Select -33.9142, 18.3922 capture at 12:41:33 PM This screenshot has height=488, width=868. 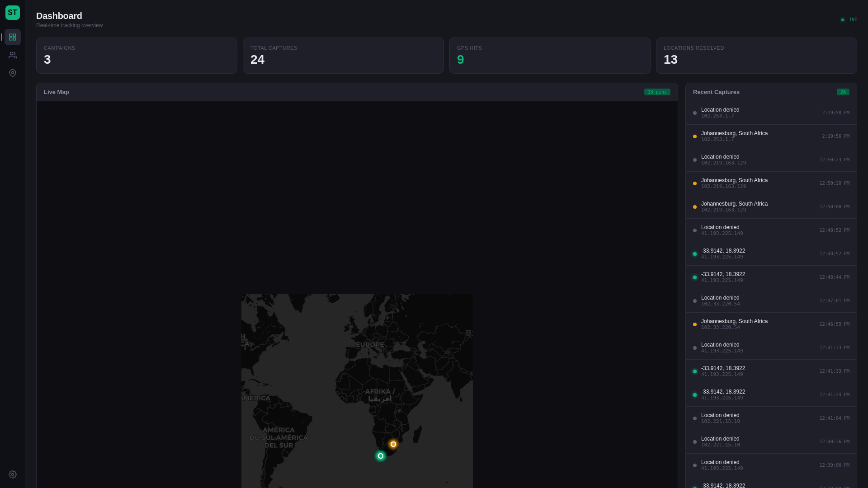pyautogui.click(x=771, y=371)
